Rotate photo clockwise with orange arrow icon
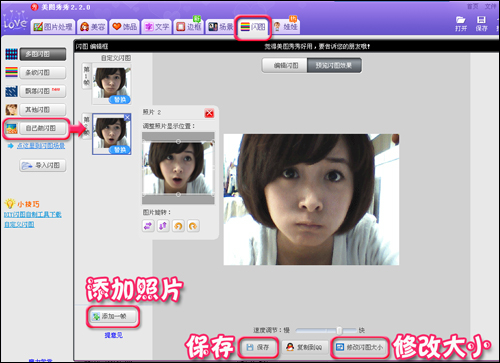This screenshot has width=500, height=363. [x=193, y=226]
